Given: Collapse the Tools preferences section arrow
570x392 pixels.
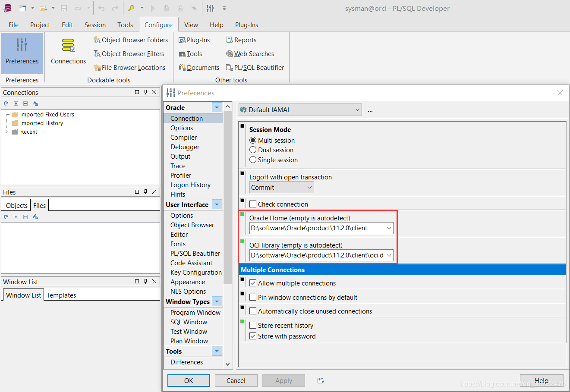Looking at the screenshot, I should point(217,351).
